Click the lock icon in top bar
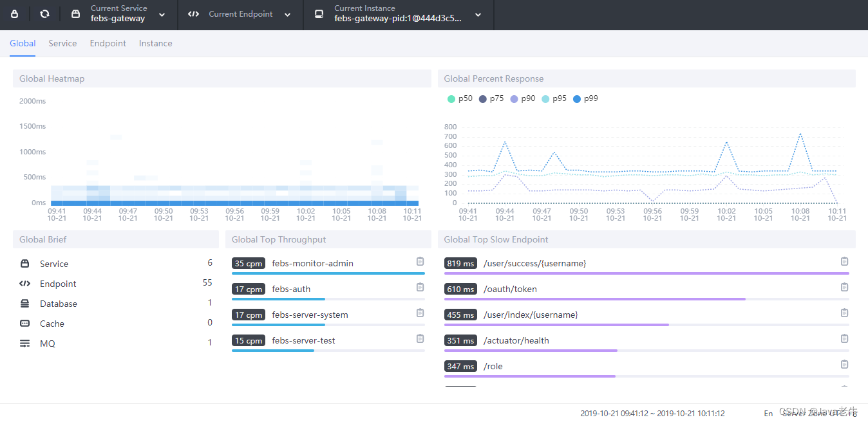Screen dimensions: 868x422 15,14
